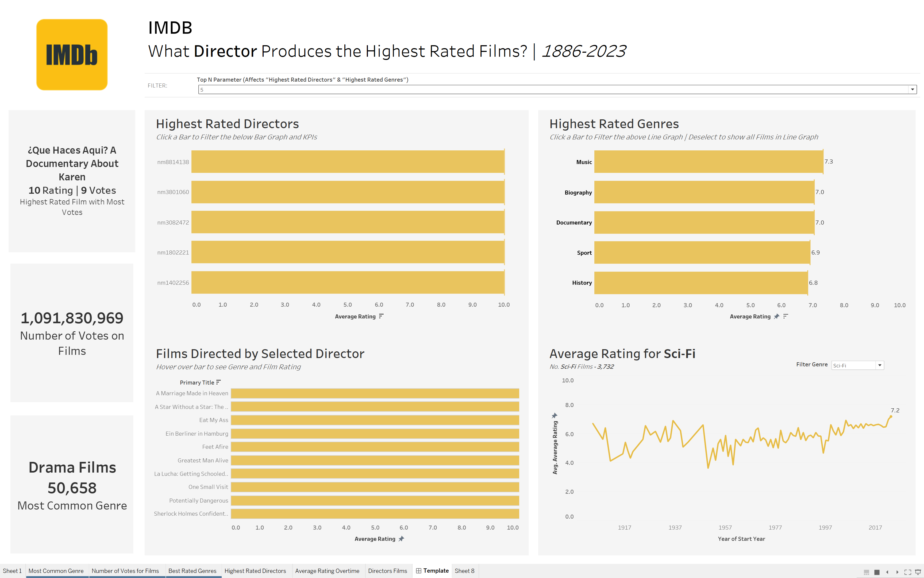Click the 'Greatest Man Alive' film bar
Screen dimensions: 924x578
point(375,460)
